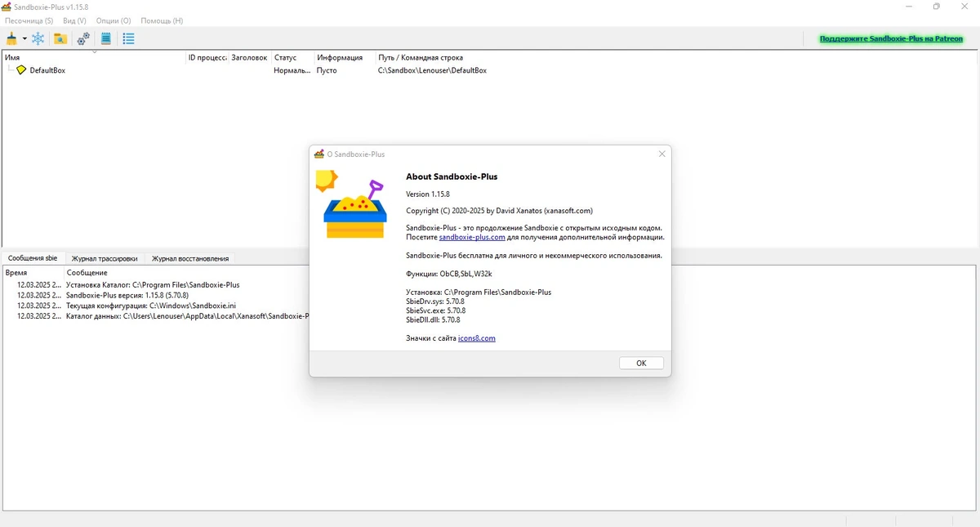Click the Путь / Командная строка header
980x527 pixels.
click(x=421, y=58)
